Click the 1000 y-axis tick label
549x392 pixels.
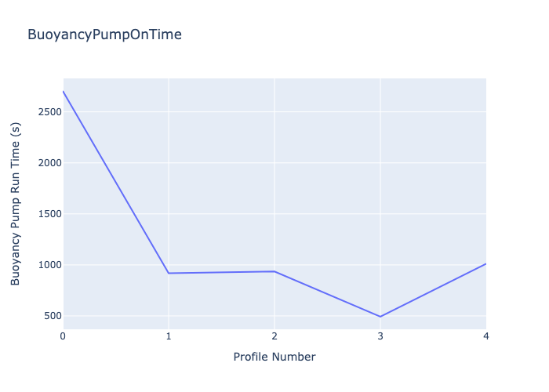[x=49, y=265]
